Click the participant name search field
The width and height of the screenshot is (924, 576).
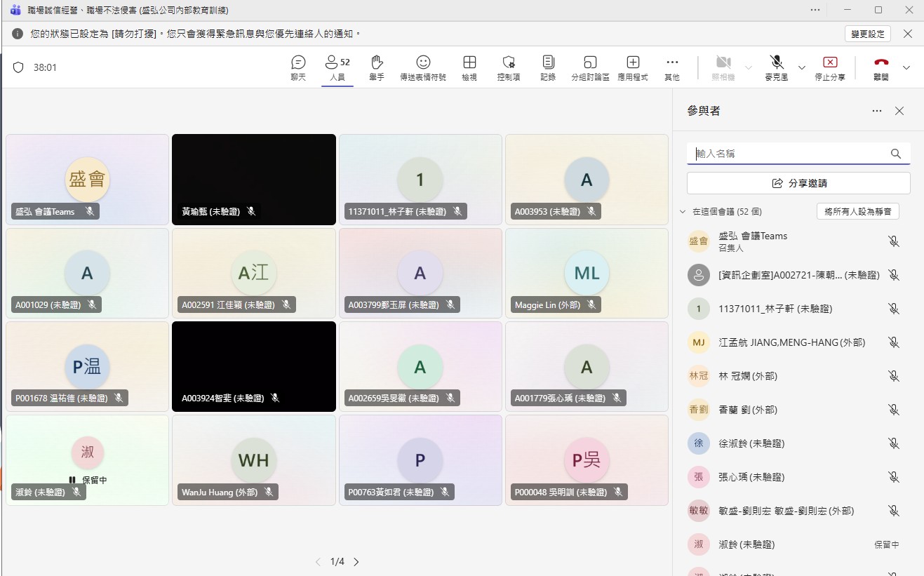click(789, 154)
